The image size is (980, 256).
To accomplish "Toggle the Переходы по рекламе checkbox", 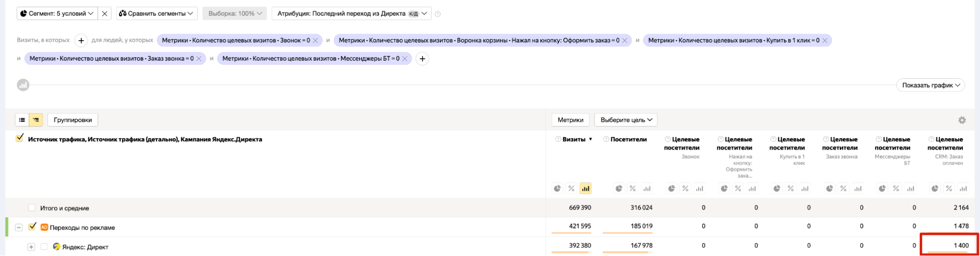I will point(32,227).
